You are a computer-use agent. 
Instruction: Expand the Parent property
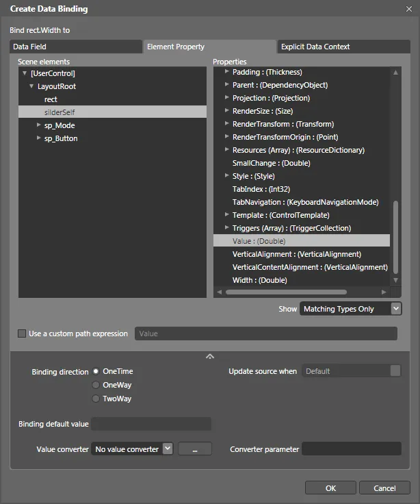pyautogui.click(x=226, y=84)
